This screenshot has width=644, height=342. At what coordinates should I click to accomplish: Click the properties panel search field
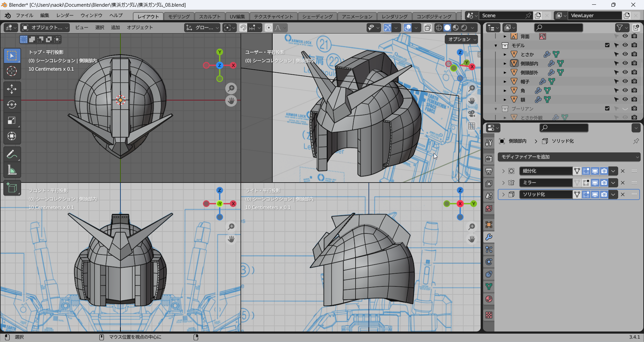[563, 128]
